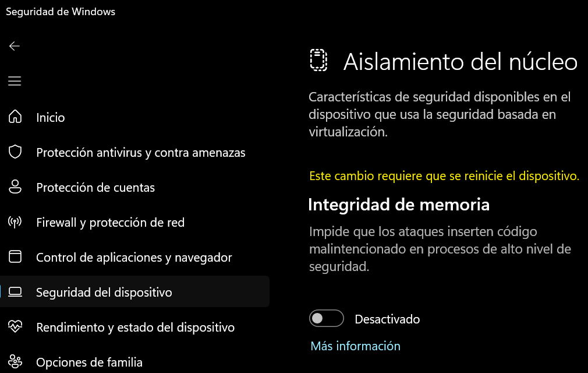This screenshot has width=588, height=373.
Task: Enable the Integridad de memoria toggle
Action: [327, 319]
